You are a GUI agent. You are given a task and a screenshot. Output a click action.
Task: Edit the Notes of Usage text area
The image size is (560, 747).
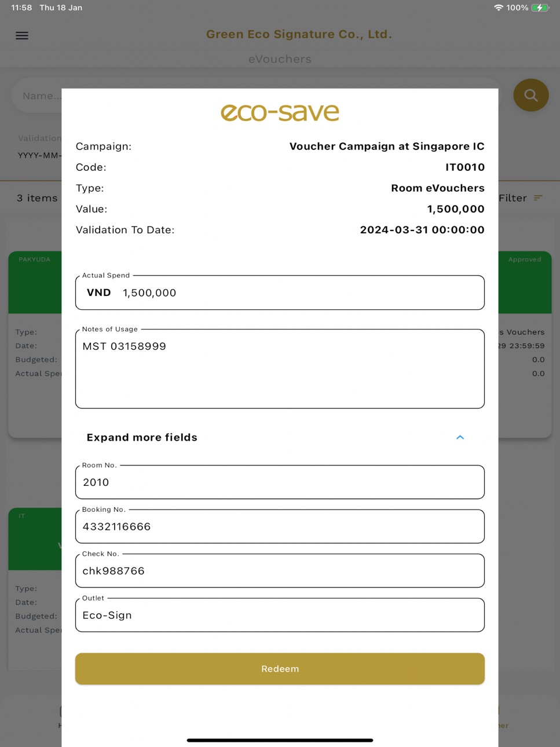coord(280,369)
